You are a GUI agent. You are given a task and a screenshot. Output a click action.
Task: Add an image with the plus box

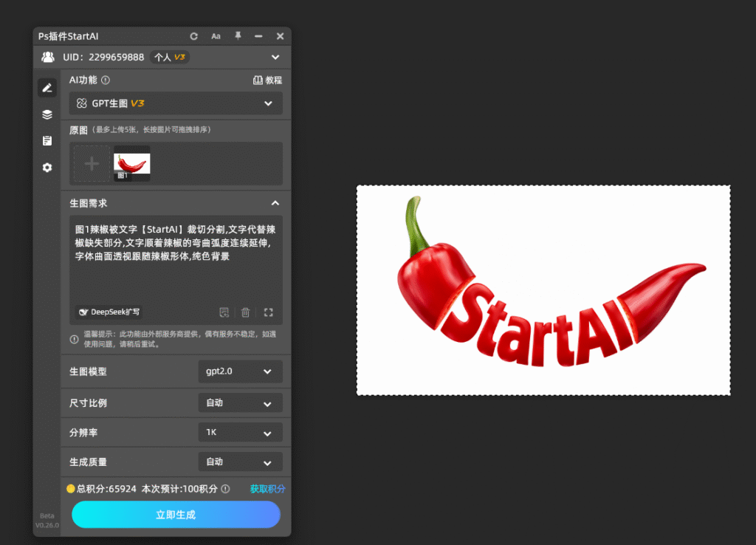(x=92, y=164)
